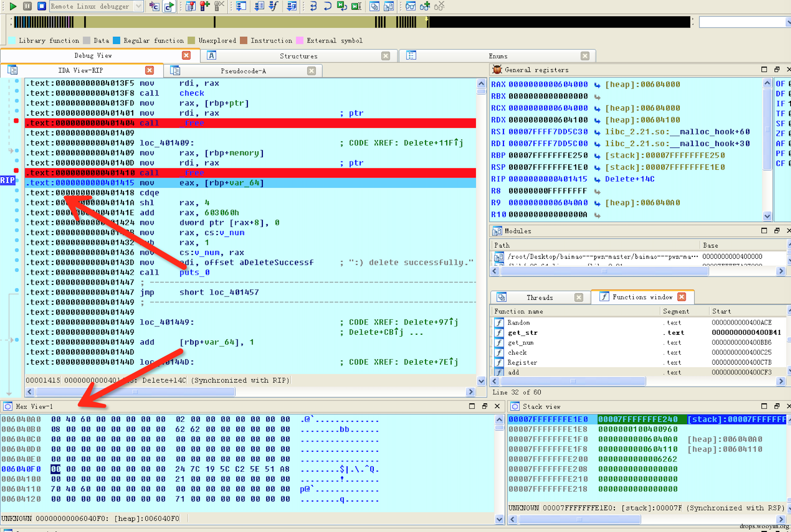Click the green Start process play icon
Viewport: 791px width, 532px height.
tap(13, 6)
